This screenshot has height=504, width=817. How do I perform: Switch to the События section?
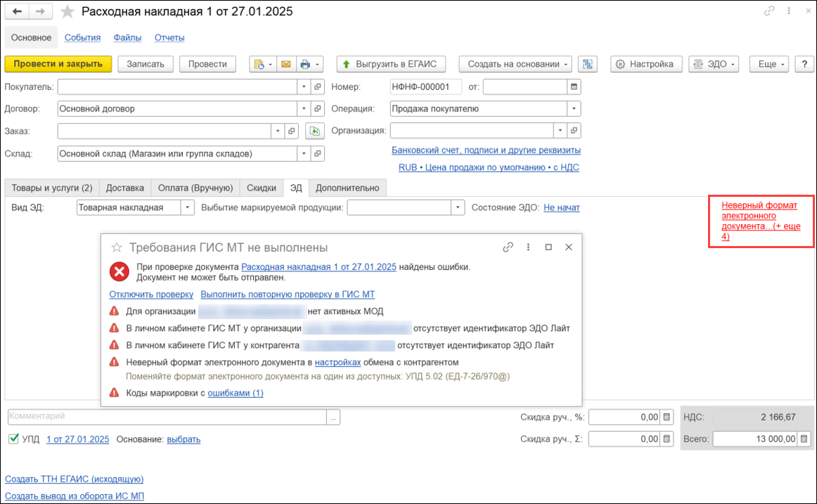tap(82, 37)
